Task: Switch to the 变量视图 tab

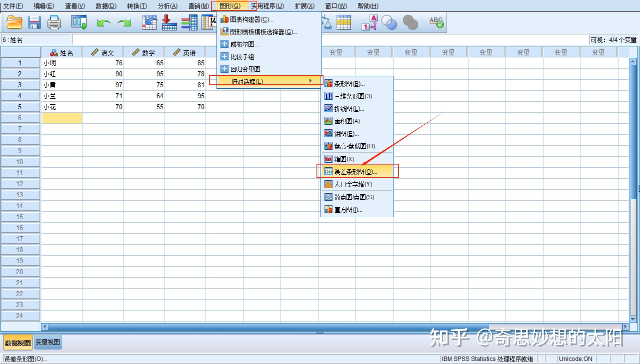Action: (47, 342)
